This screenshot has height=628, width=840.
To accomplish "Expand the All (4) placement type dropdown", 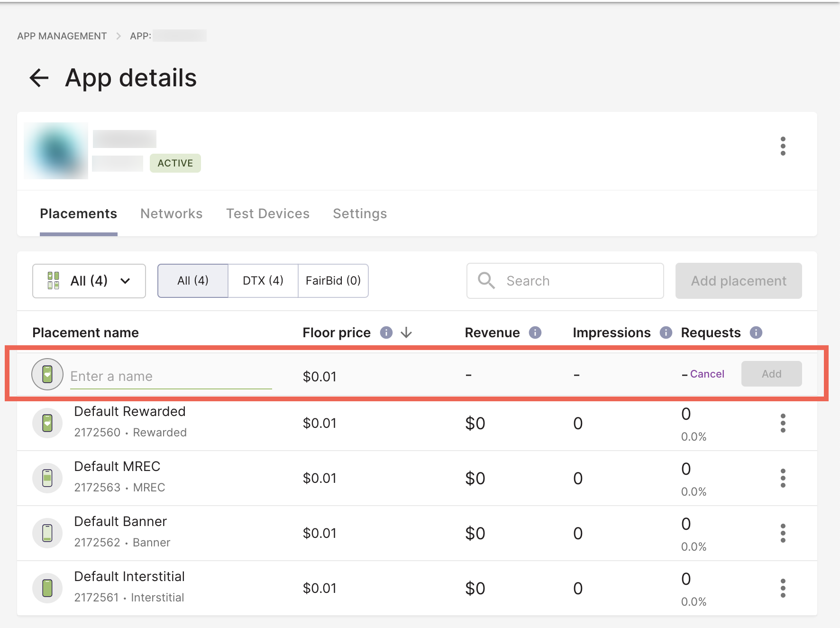I will click(89, 281).
